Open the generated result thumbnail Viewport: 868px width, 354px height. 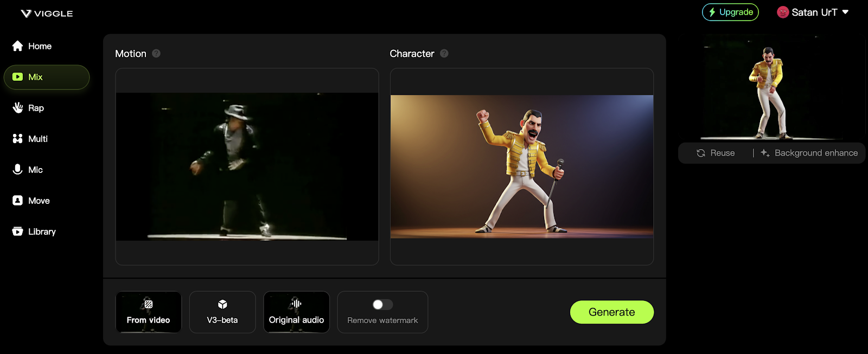click(772, 87)
